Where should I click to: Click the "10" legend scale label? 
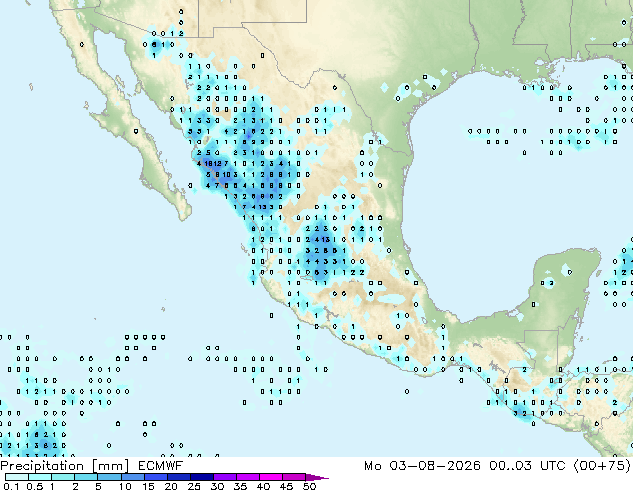point(125,486)
